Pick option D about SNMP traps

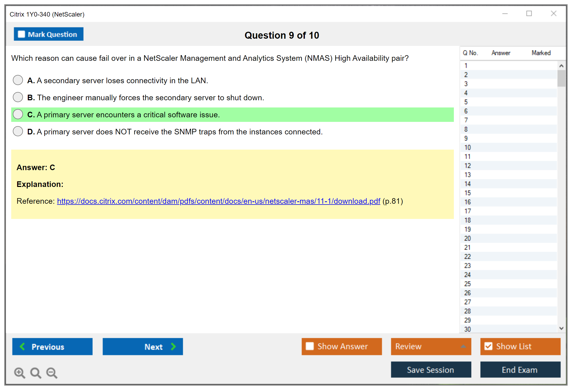click(18, 131)
